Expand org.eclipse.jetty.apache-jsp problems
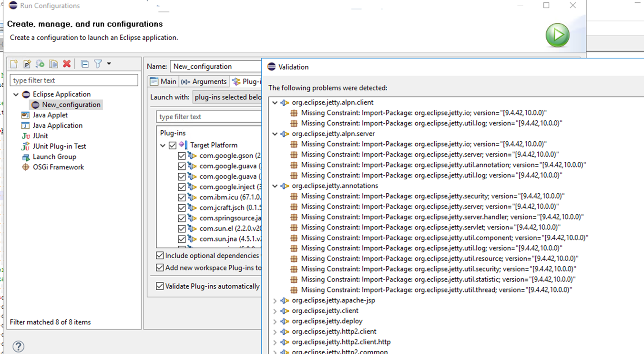This screenshot has height=354, width=644. coord(275,301)
